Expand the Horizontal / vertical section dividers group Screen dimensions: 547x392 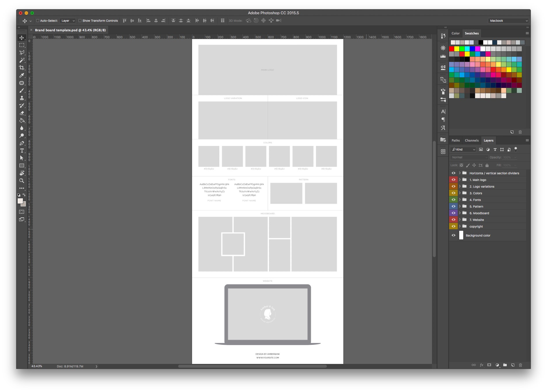click(x=460, y=173)
